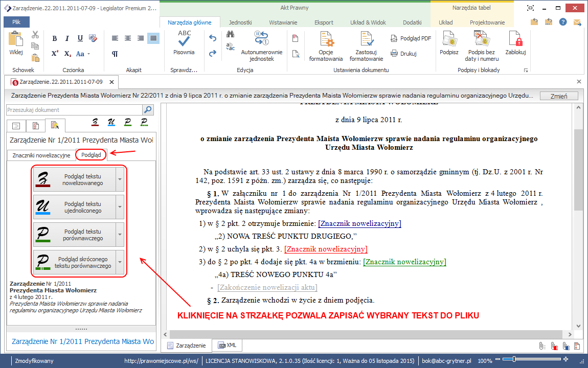This screenshot has width=588, height=368.
Task: Show paragraph marks pilcrow icon
Action: click(x=115, y=54)
